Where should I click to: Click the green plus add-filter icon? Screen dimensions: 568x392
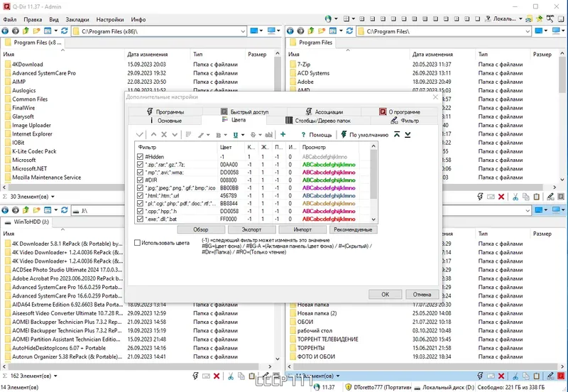[283, 134]
